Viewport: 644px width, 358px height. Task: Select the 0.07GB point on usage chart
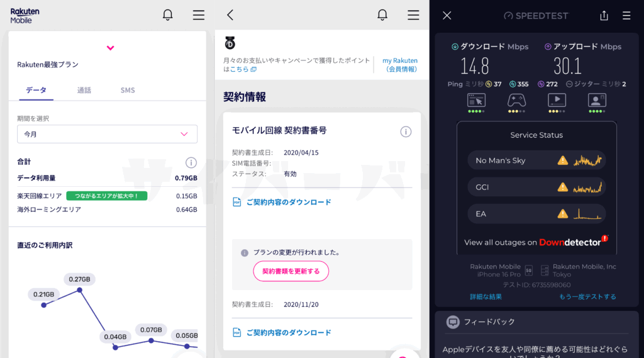click(x=151, y=340)
